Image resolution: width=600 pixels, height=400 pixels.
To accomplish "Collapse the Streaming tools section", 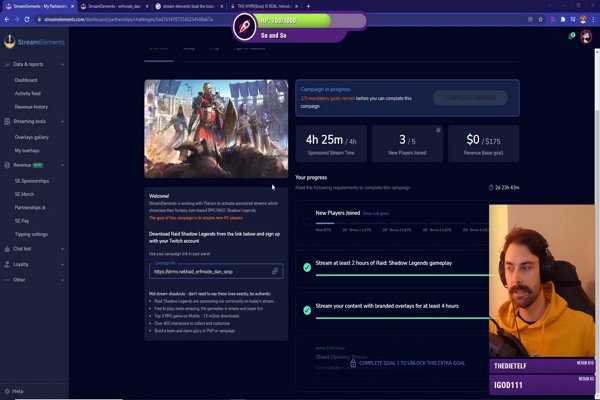I will click(62, 121).
